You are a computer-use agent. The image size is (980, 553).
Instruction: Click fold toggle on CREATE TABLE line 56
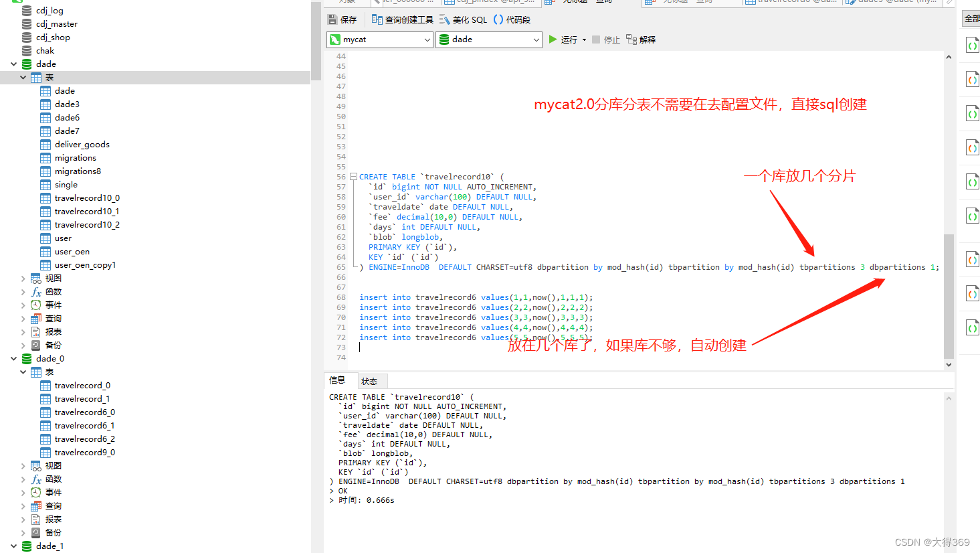coord(353,177)
